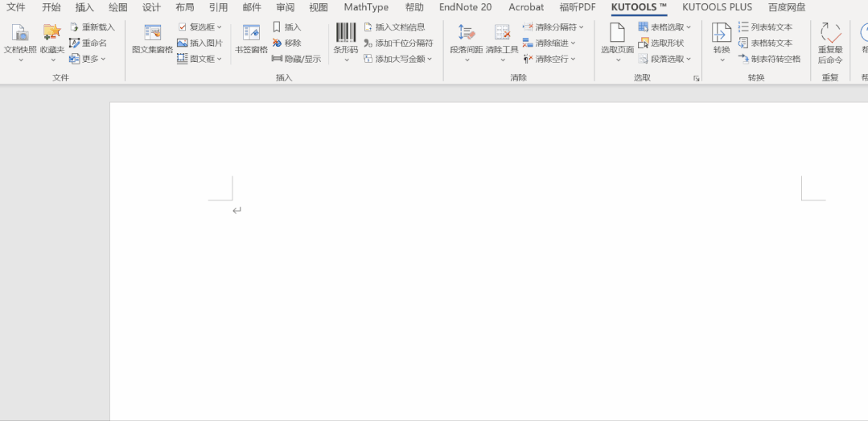The width and height of the screenshot is (868, 421).
Task: Click 选取形状 select shapes icon
Action: coord(643,43)
